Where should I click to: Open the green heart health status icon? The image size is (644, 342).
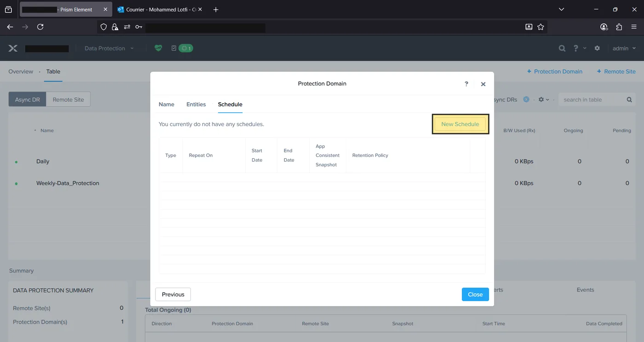tap(158, 48)
